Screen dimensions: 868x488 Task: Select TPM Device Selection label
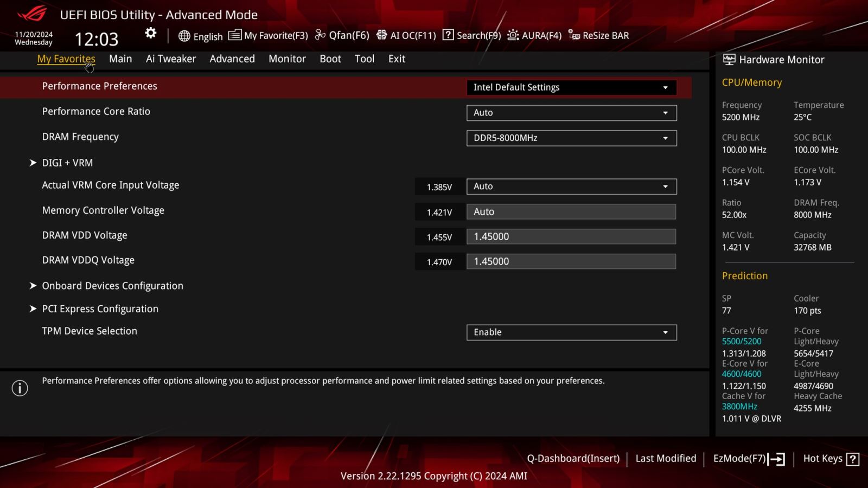point(90,331)
